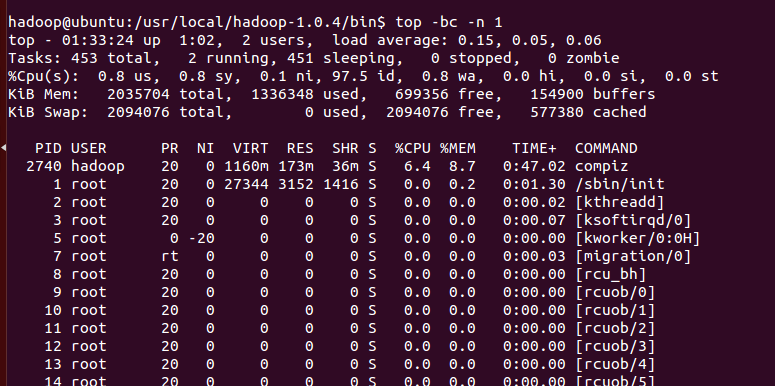Click the '[kthreadd]' process name
The width and height of the screenshot is (775, 386).
(620, 202)
